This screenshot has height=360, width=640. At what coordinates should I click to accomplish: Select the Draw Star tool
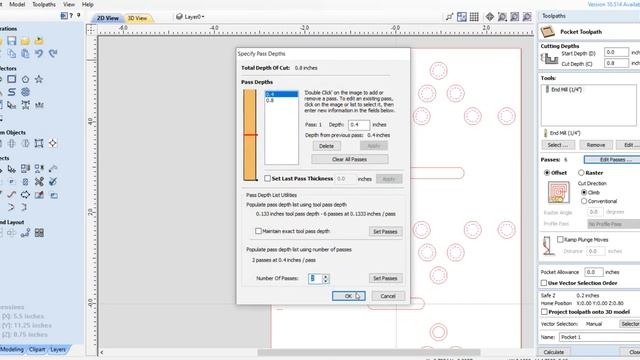39,79
